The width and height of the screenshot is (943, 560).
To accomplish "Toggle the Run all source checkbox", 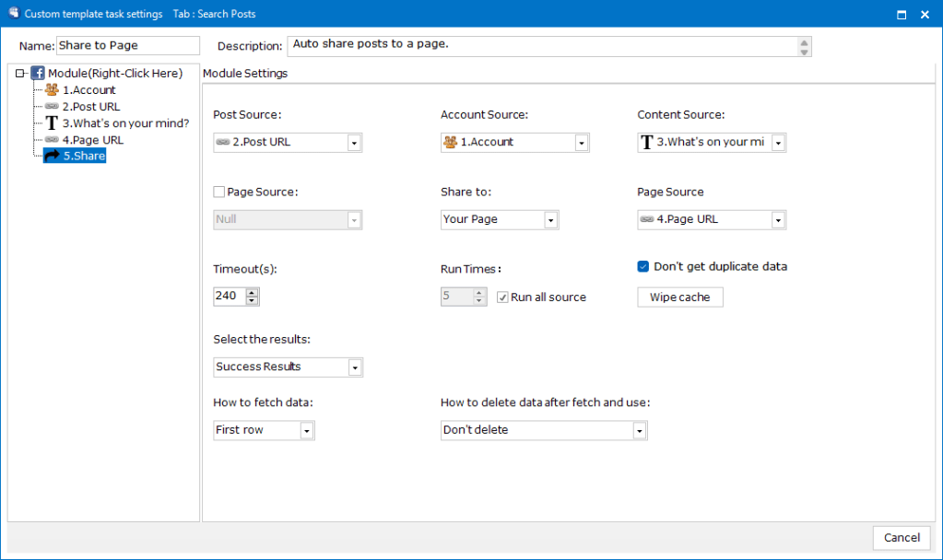I will pos(502,297).
